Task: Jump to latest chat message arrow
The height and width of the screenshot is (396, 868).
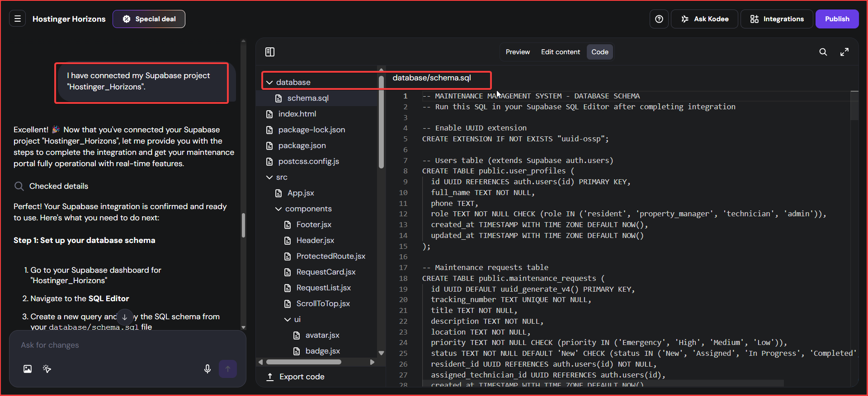Action: point(125,317)
